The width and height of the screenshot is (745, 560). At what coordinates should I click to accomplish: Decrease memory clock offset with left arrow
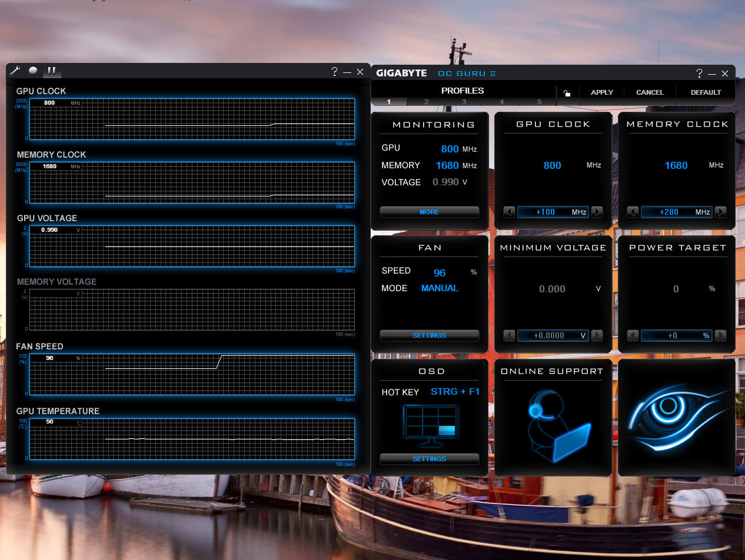[633, 212]
